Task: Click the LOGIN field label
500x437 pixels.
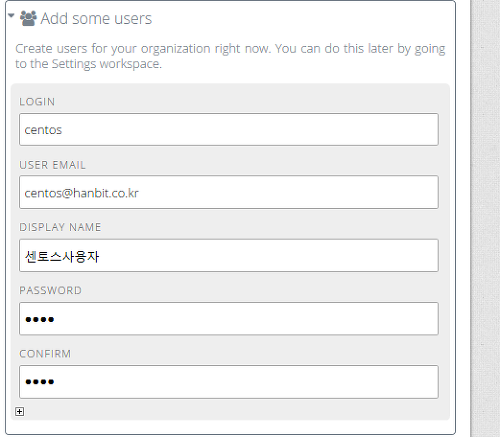Action: pyautogui.click(x=37, y=102)
